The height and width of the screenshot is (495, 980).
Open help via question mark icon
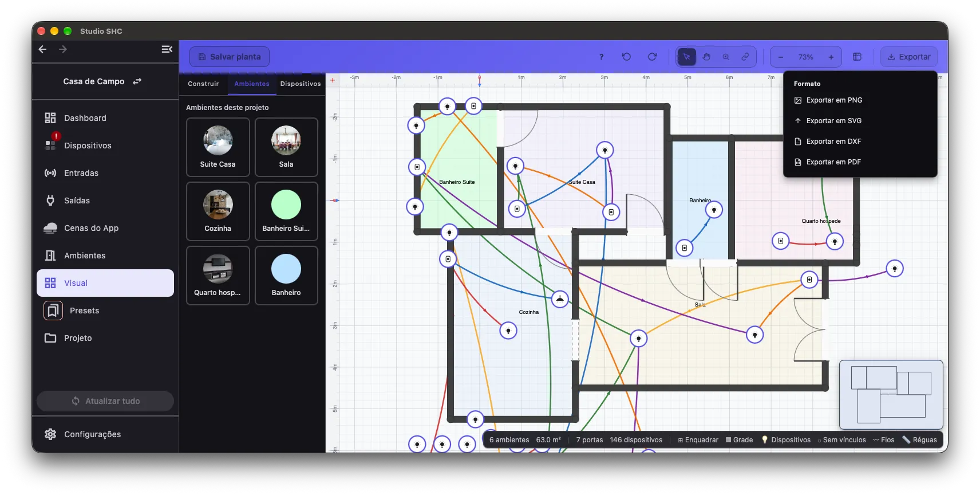point(601,57)
